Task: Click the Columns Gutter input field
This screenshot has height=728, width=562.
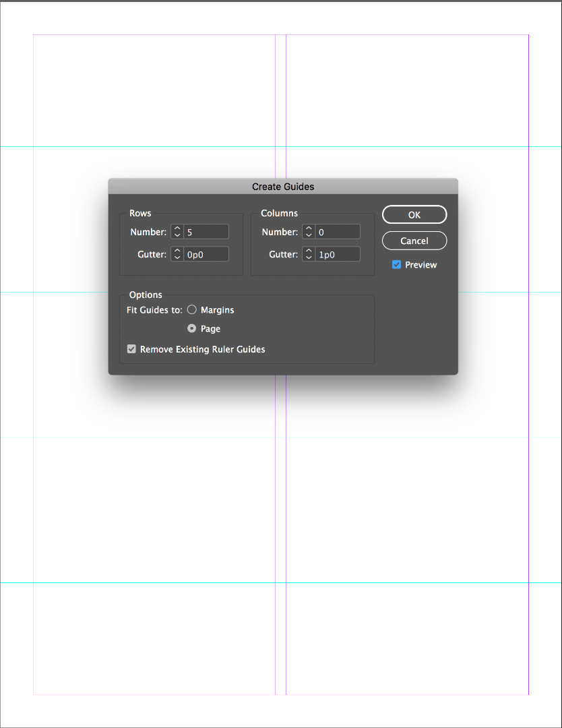Action: (338, 254)
